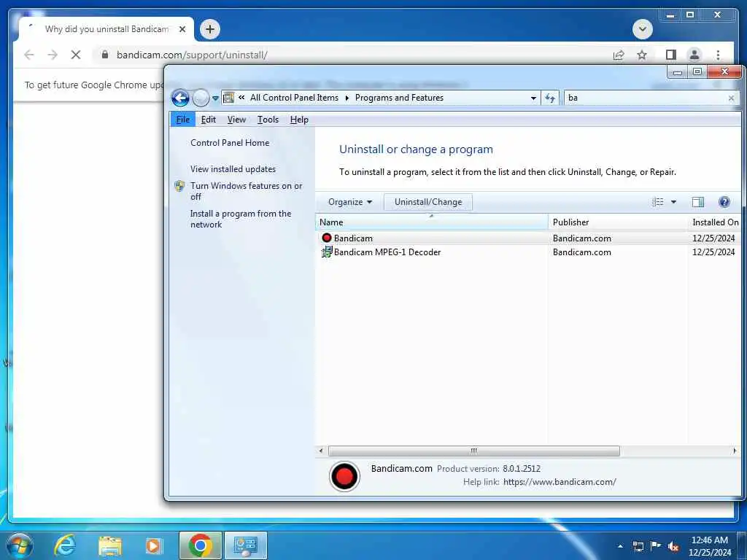The image size is (747, 560).
Task: Sort by Installed On column header
Action: 715,222
